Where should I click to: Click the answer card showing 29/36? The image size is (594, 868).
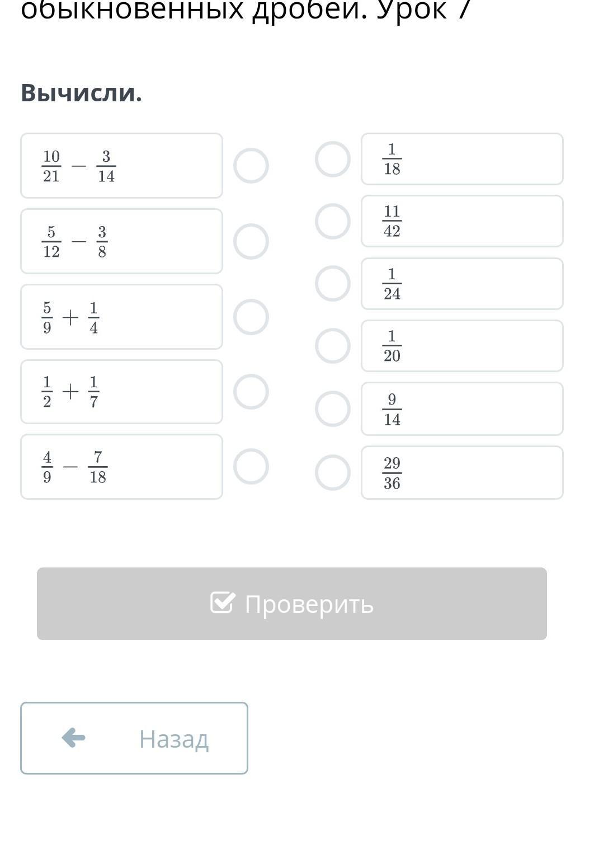point(461,472)
